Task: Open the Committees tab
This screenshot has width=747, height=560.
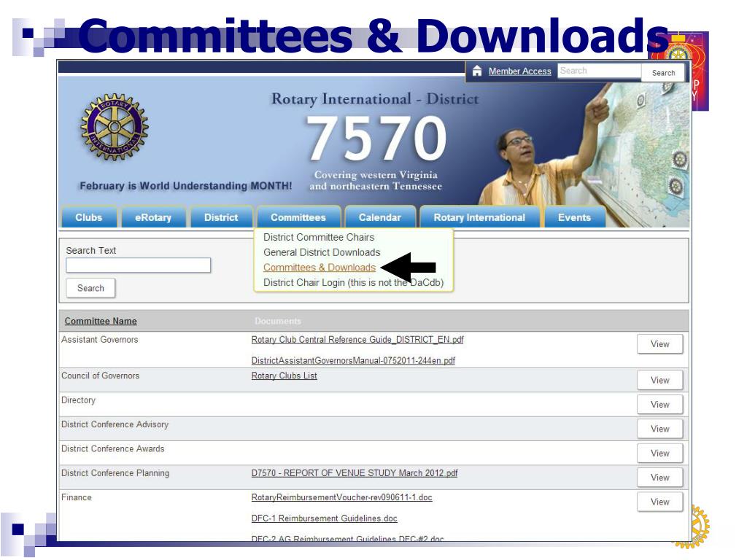Action: [298, 217]
